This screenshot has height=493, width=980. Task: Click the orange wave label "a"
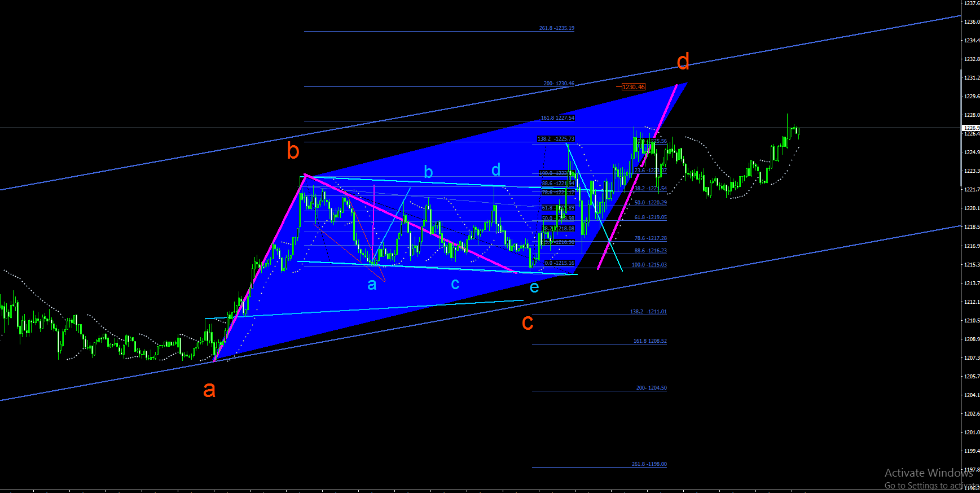(x=209, y=390)
